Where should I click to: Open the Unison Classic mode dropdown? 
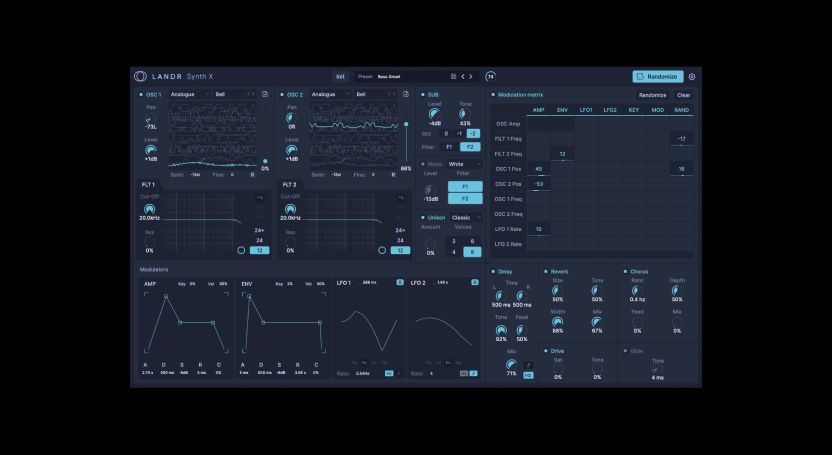[x=466, y=217]
